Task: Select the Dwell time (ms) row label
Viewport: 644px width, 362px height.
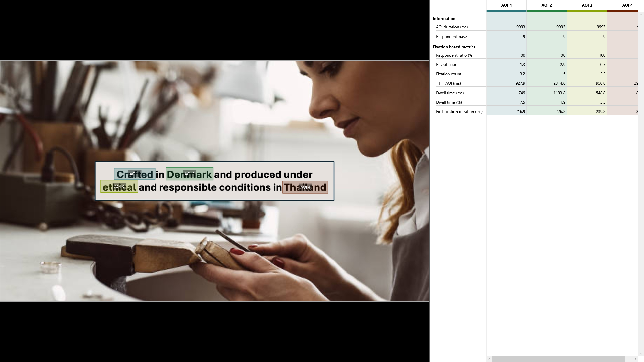Action: point(450,93)
